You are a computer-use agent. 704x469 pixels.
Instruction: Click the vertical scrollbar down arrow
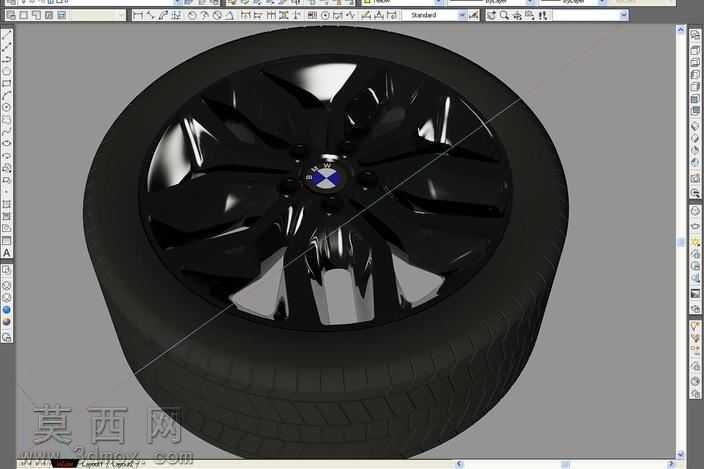pos(680,454)
